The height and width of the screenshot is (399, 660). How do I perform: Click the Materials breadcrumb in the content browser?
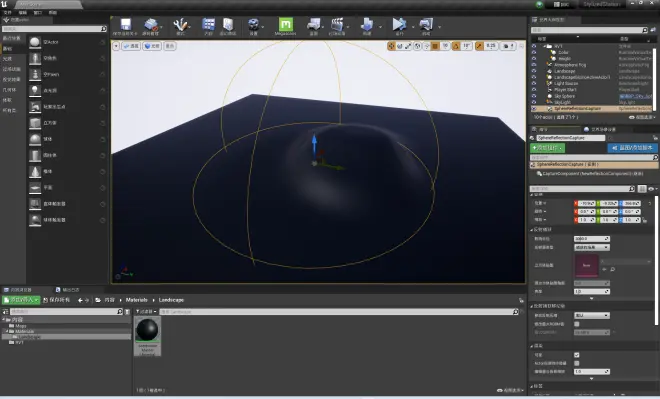(136, 300)
